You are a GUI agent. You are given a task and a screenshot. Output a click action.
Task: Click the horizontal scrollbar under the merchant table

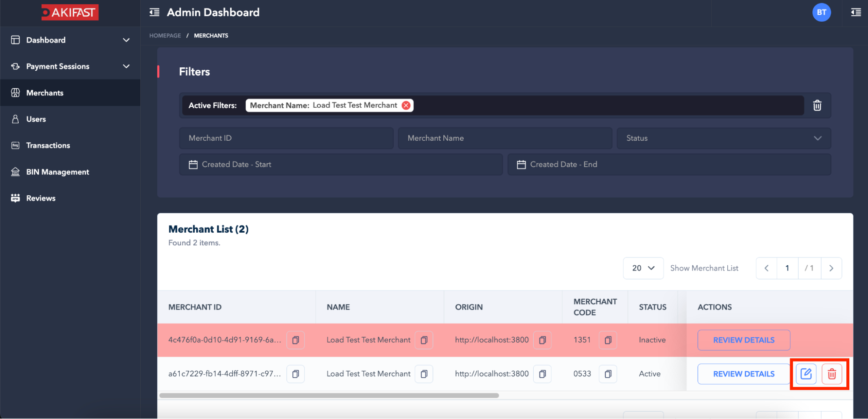point(329,396)
